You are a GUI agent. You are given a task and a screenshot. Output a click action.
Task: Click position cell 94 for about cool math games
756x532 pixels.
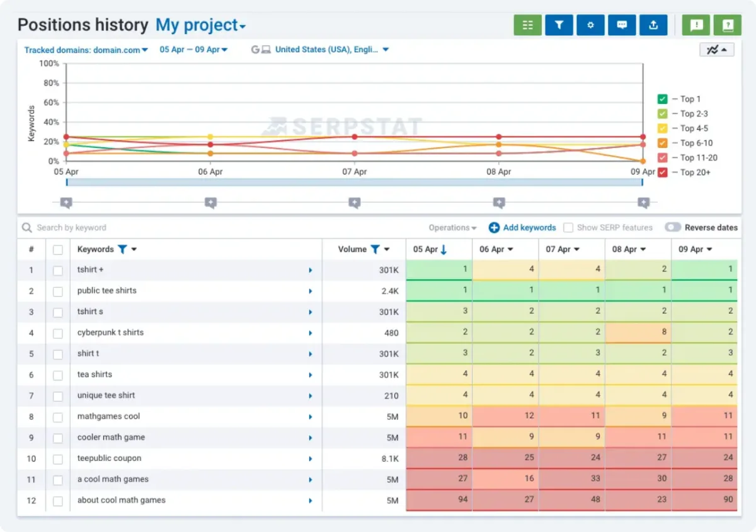point(439,501)
